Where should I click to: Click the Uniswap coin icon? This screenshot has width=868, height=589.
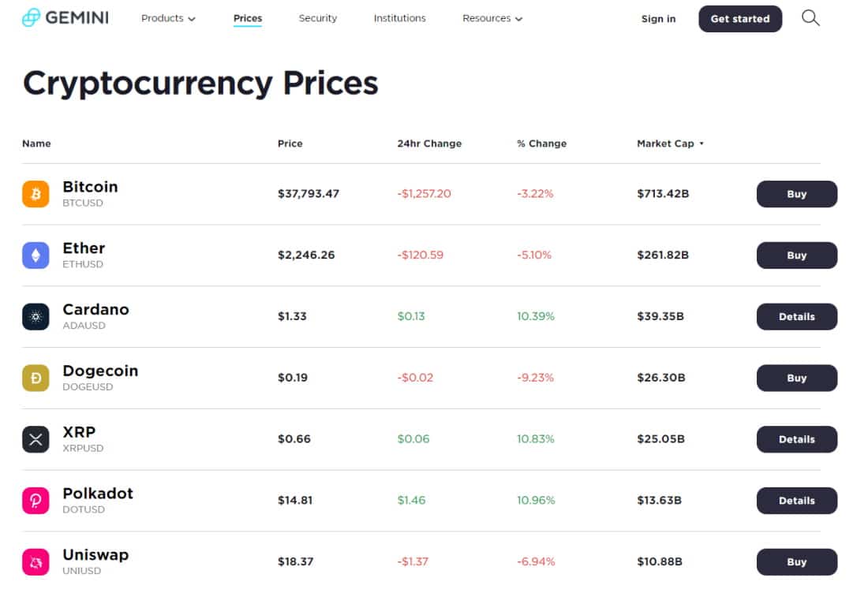(36, 562)
